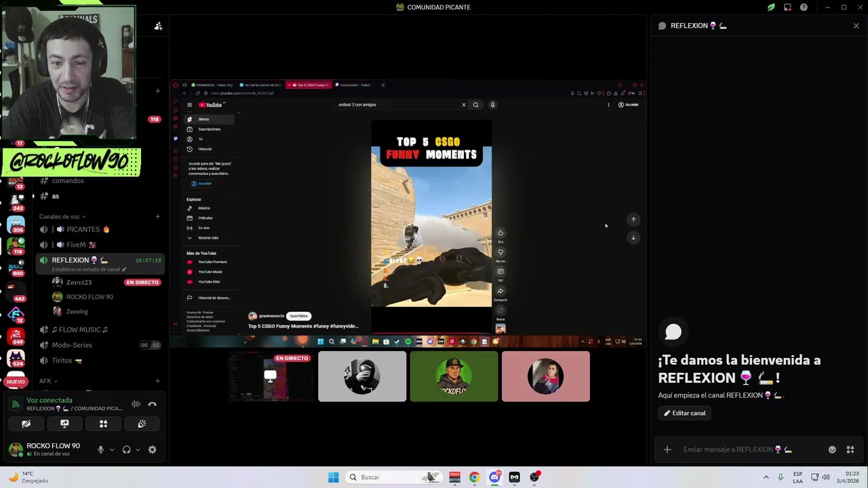Open the soundboard button in the voice panel
Screen dimensions: 868x488
142,424
